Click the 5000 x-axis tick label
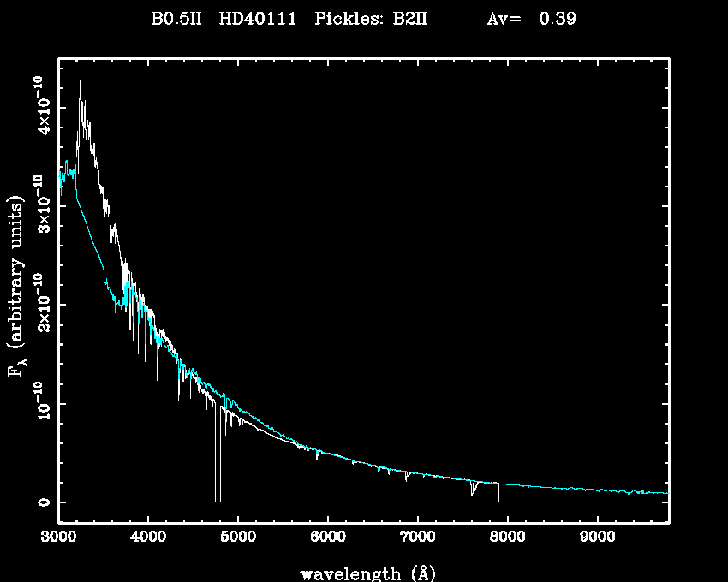This screenshot has height=582, width=728. click(237, 538)
